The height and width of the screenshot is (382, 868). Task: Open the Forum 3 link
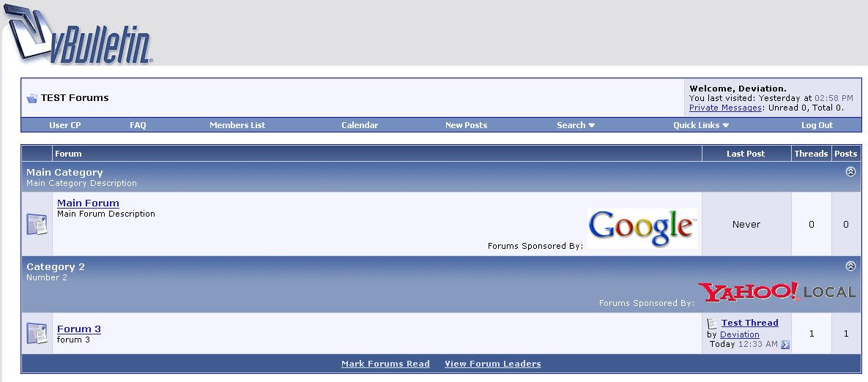[78, 329]
